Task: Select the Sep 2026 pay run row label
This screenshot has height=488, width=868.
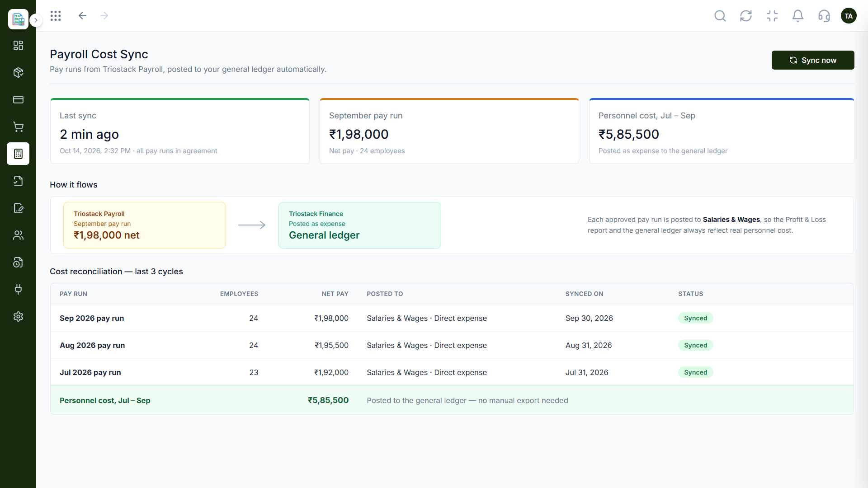Action: [92, 318]
